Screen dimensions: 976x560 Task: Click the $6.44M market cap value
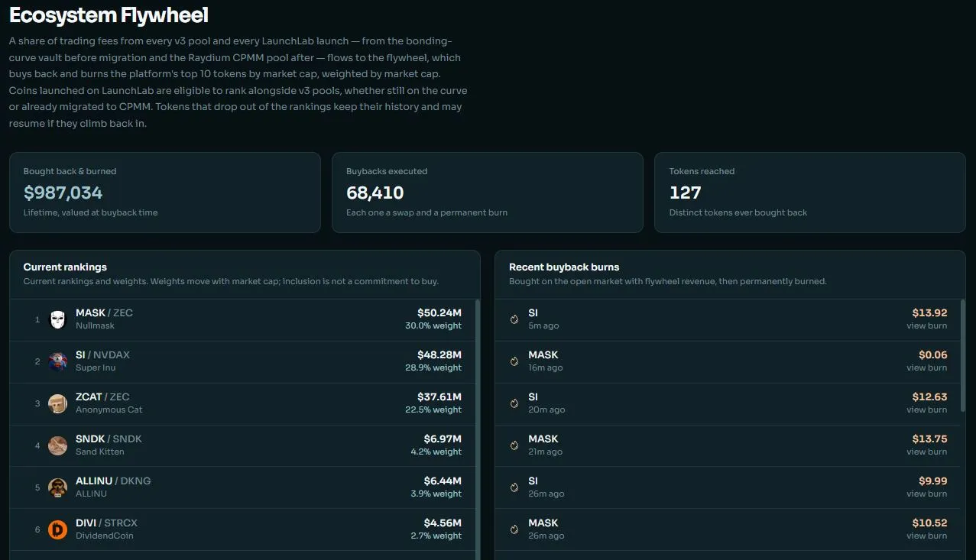click(x=443, y=481)
